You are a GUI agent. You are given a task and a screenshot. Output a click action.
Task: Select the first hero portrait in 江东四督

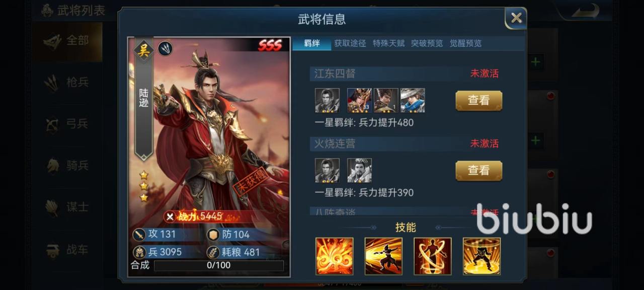(327, 101)
